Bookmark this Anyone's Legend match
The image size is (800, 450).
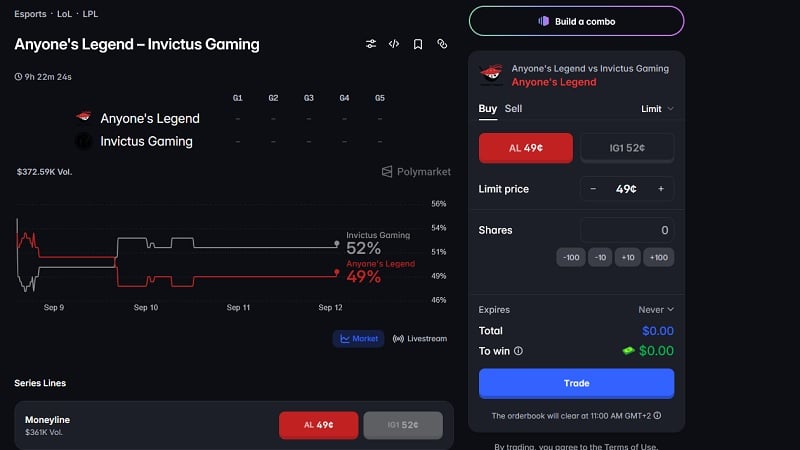418,44
